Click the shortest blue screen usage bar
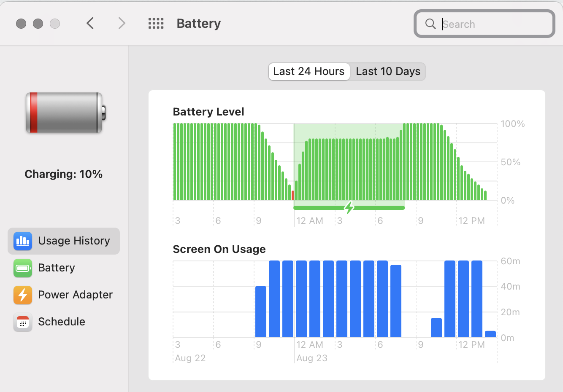Viewport: 563px width, 392px height. coord(490,334)
